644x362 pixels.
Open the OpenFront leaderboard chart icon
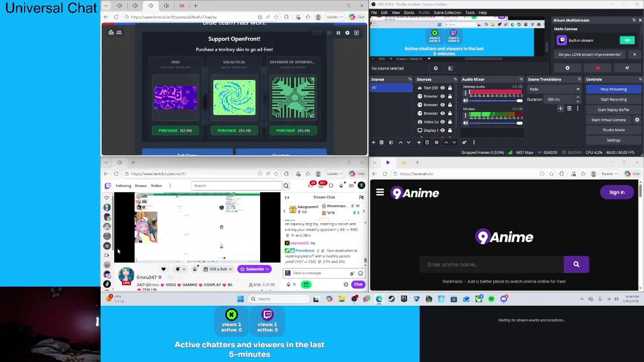[111, 32]
